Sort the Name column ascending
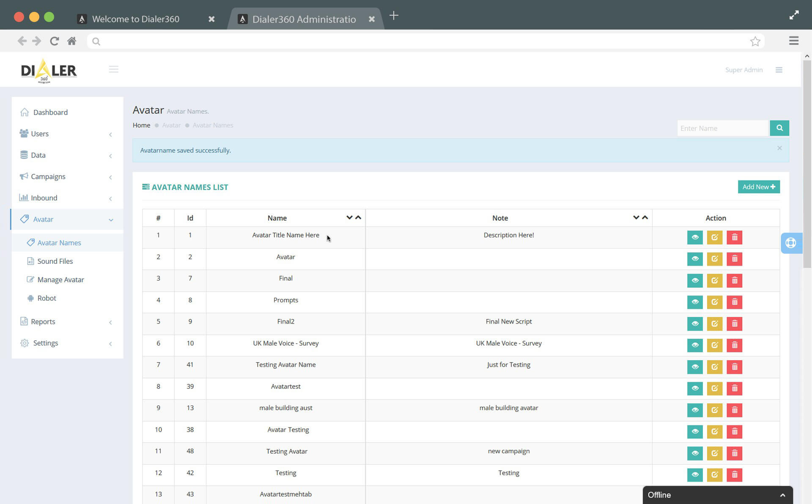 click(x=358, y=217)
